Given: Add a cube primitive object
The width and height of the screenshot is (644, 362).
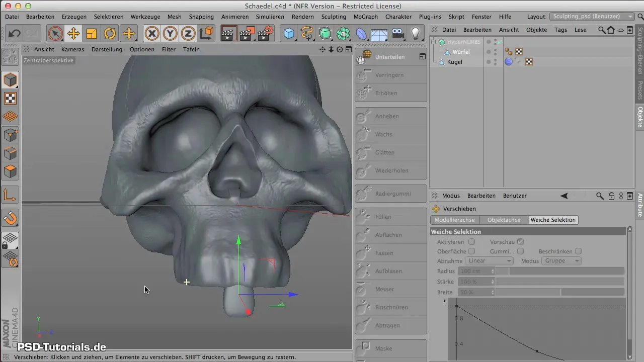Looking at the screenshot, I should pos(289,34).
